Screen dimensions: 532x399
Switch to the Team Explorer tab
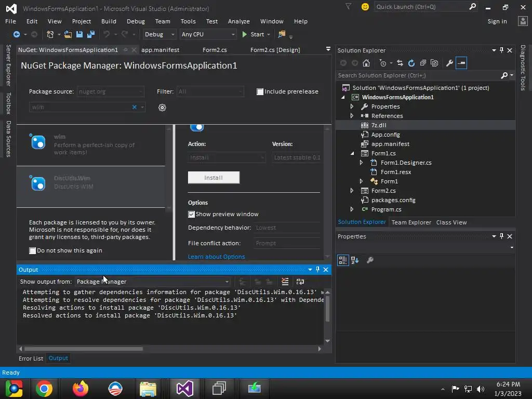(411, 222)
